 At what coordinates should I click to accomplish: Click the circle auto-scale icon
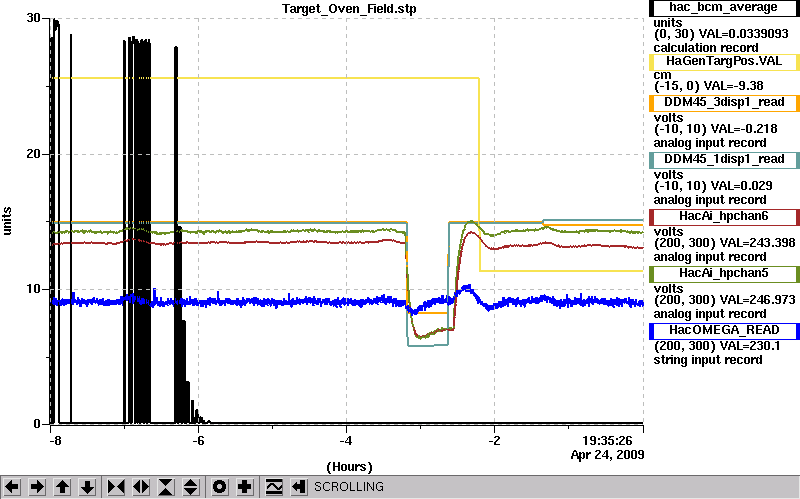coord(219,487)
